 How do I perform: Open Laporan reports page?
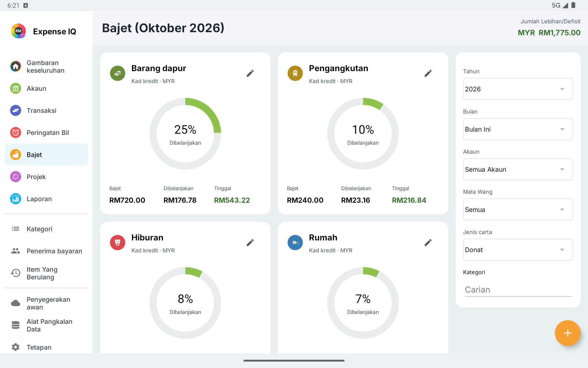tap(46, 199)
